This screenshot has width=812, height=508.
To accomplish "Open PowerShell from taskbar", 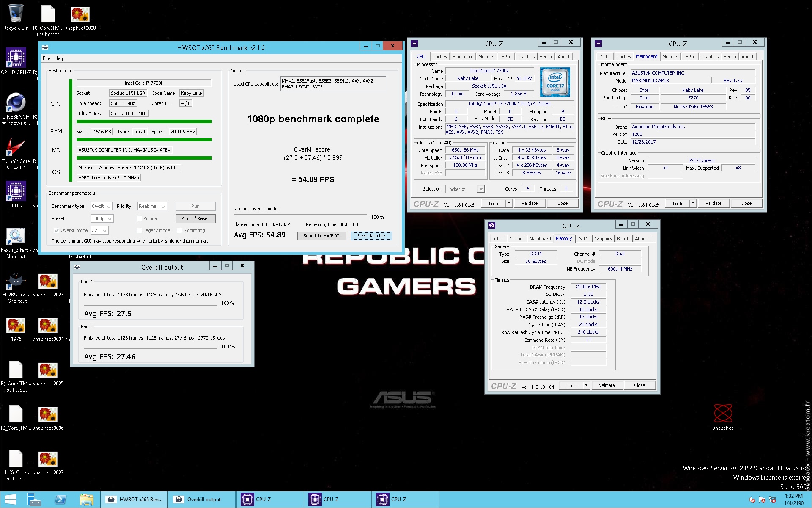I will [60, 500].
